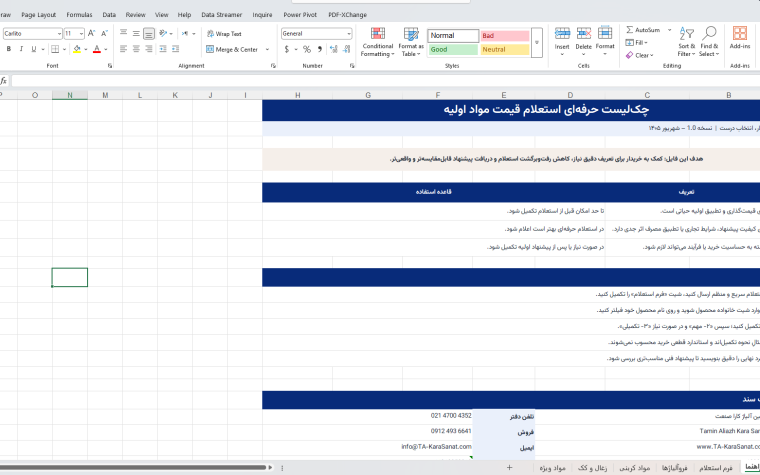Apply the Neutral cell style
The width and height of the screenshot is (760, 475).
(x=505, y=49)
